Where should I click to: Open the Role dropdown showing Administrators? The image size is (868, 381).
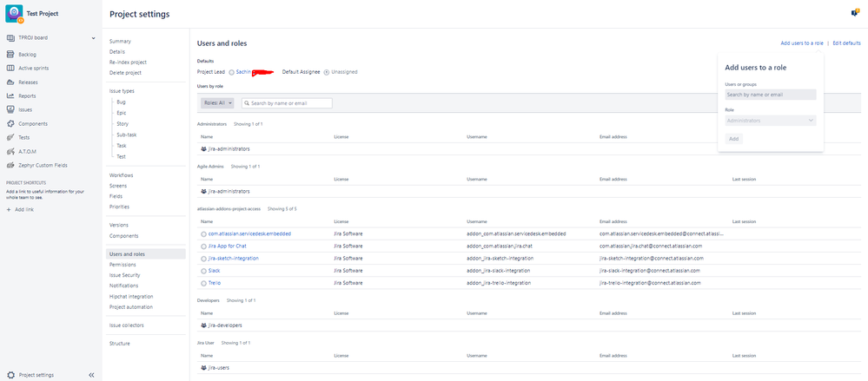(771, 121)
